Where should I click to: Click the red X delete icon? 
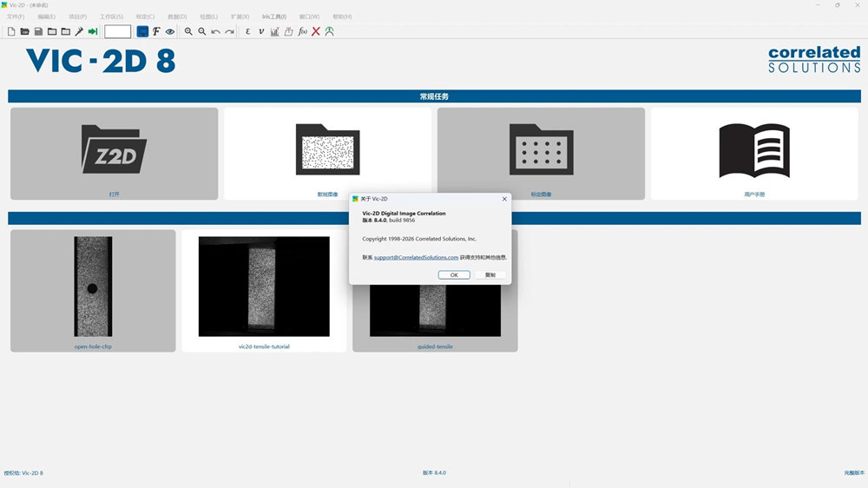[x=316, y=31]
